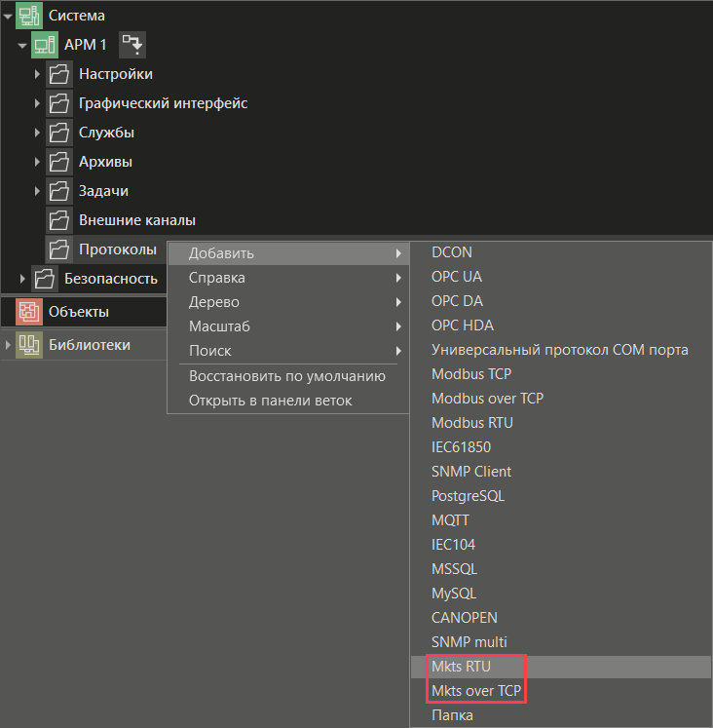The height and width of the screenshot is (728, 713).
Task: Click the Настройки folder icon
Action: click(x=59, y=74)
